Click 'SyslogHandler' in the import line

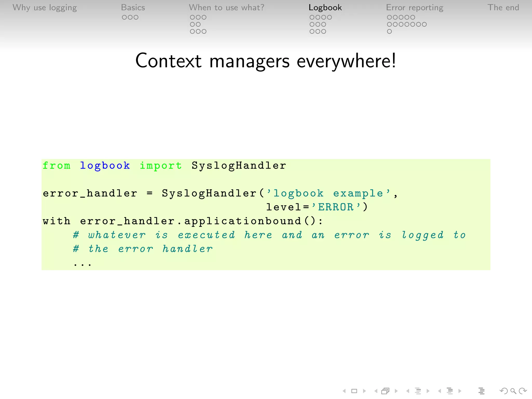pos(239,165)
